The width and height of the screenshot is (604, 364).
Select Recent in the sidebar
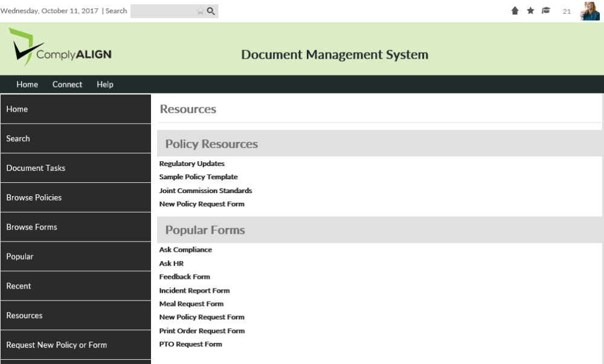coord(75,286)
